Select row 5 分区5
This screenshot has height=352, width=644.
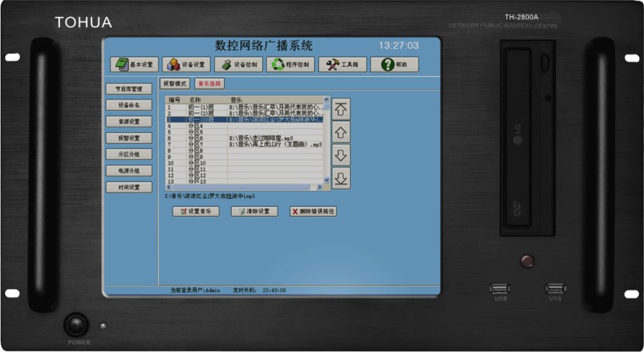pos(244,132)
